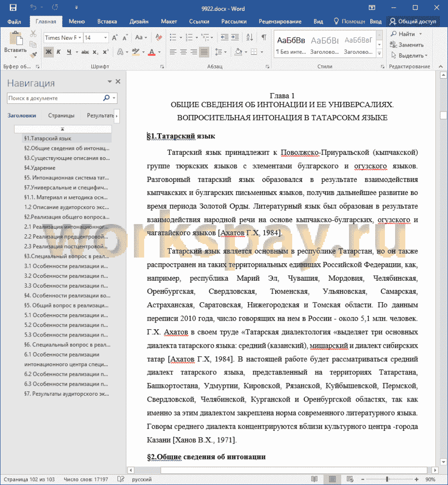
Task: Open search options arrow in navigation
Action: [114, 98]
